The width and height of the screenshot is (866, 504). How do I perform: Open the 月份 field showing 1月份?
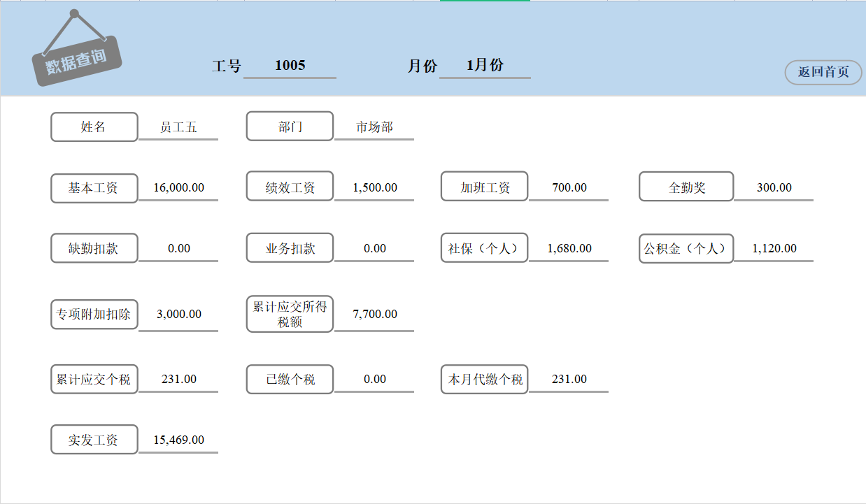pyautogui.click(x=485, y=65)
